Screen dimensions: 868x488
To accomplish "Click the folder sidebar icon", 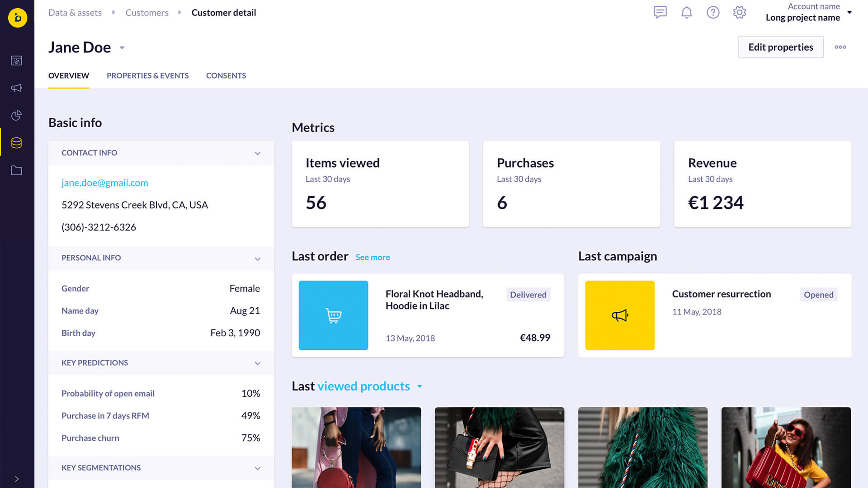I will pos(17,171).
